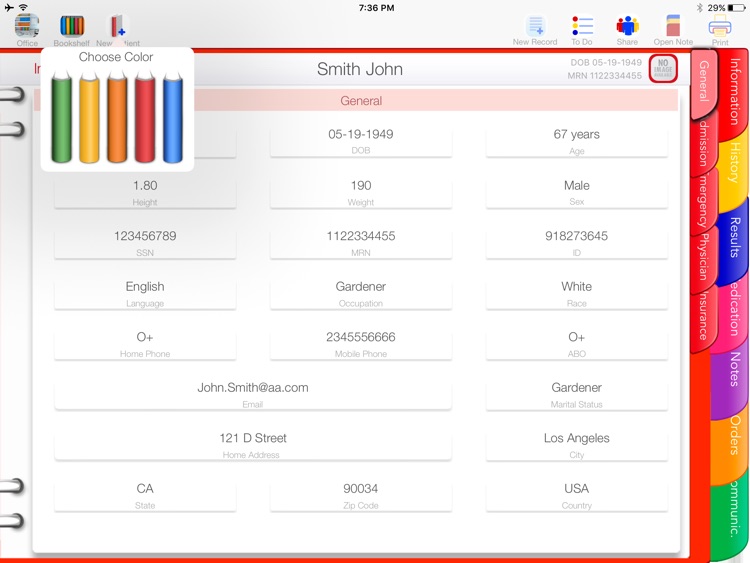This screenshot has height=563, width=750.
Task: Open the To Do list icon
Action: coord(582,26)
